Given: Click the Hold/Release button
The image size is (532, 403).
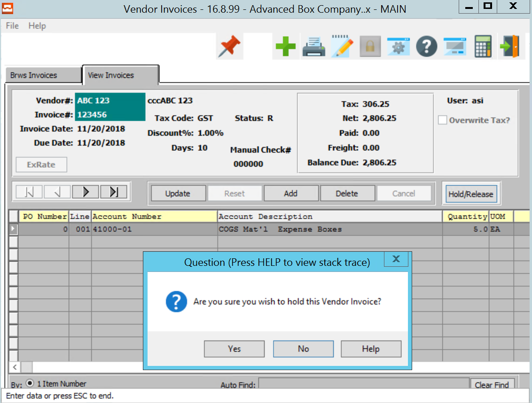Looking at the screenshot, I should (471, 193).
